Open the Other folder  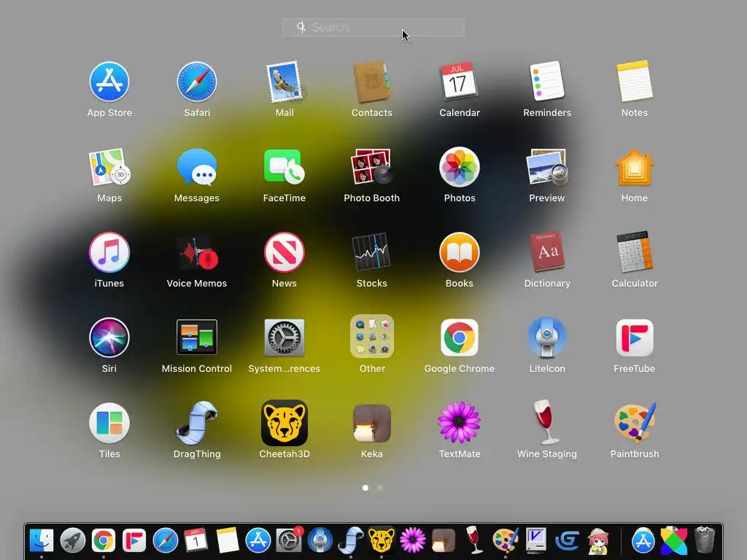coord(371,336)
